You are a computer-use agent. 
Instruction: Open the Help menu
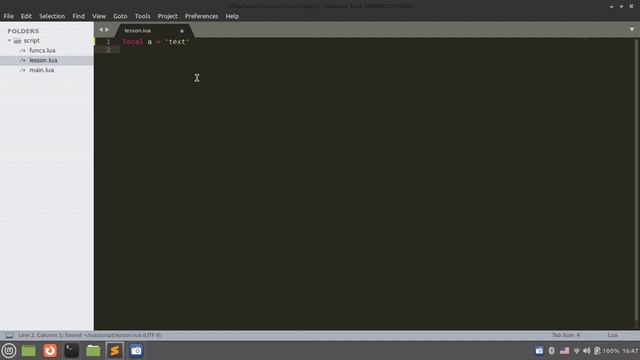pyautogui.click(x=232, y=16)
